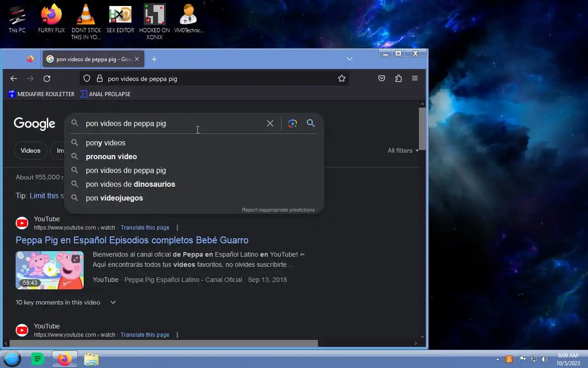The width and height of the screenshot is (588, 368).
Task: Open the Save to Pocket icon
Action: (382, 79)
